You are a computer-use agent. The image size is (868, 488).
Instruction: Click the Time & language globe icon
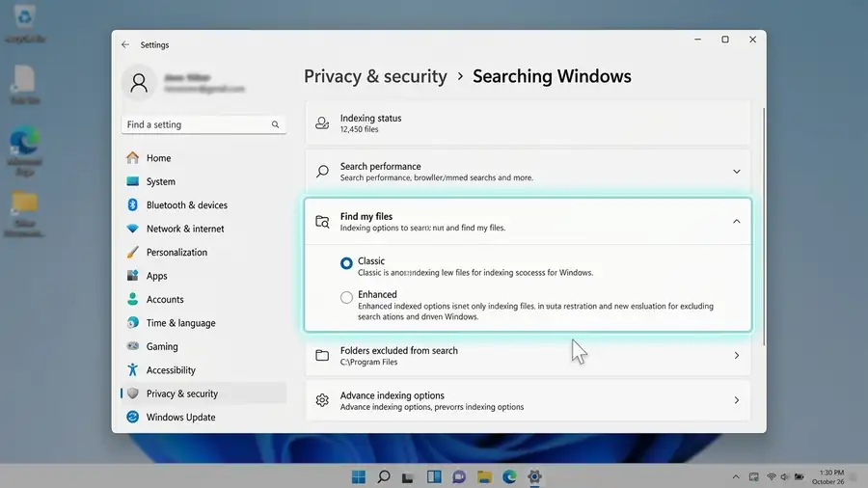[x=132, y=322]
